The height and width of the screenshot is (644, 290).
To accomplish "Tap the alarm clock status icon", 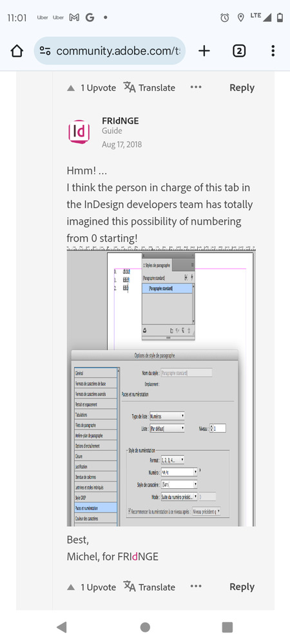I will coord(225,17).
